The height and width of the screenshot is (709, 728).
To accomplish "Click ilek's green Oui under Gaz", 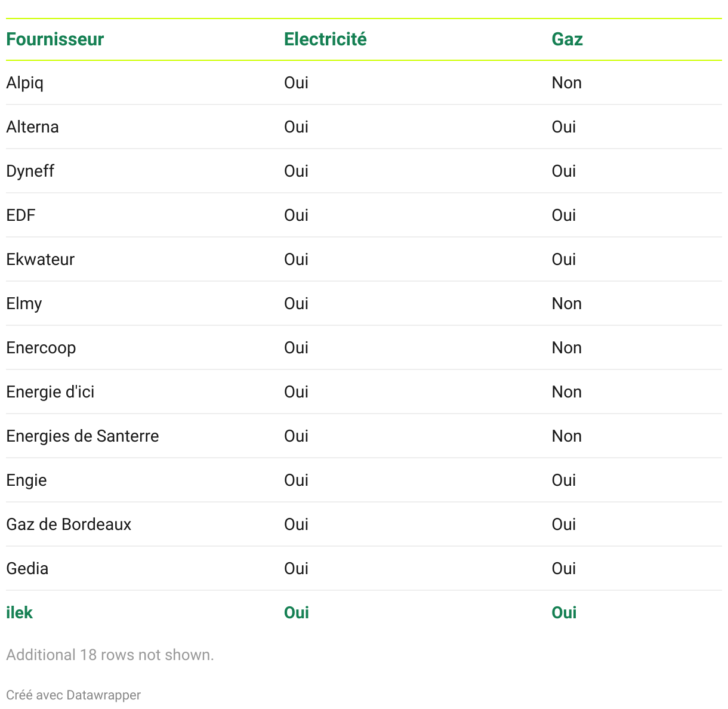I will [x=564, y=613].
